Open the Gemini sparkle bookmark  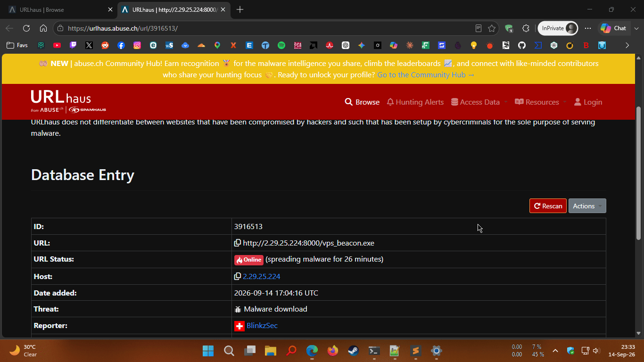(x=362, y=45)
